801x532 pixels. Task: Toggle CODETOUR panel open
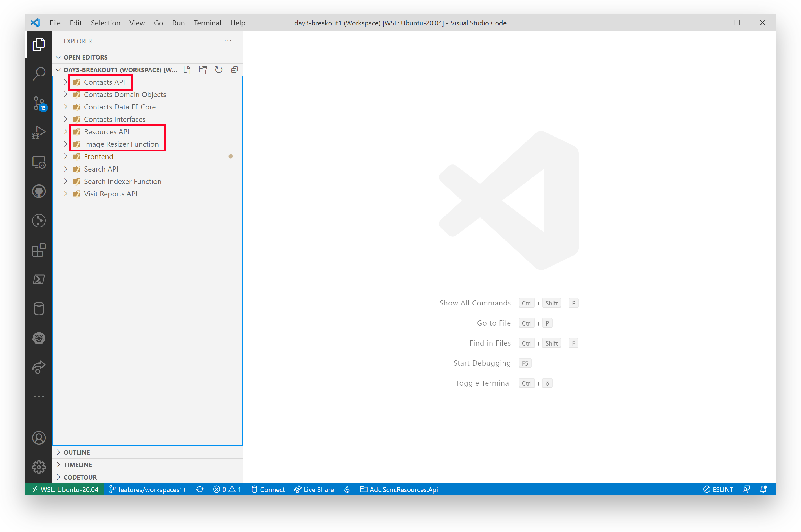(80, 477)
